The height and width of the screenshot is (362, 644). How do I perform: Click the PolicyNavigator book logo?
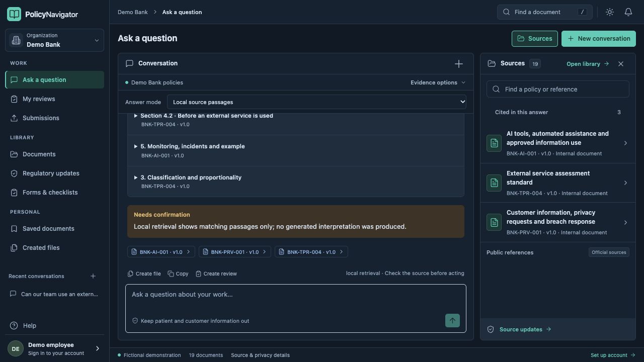(x=14, y=14)
